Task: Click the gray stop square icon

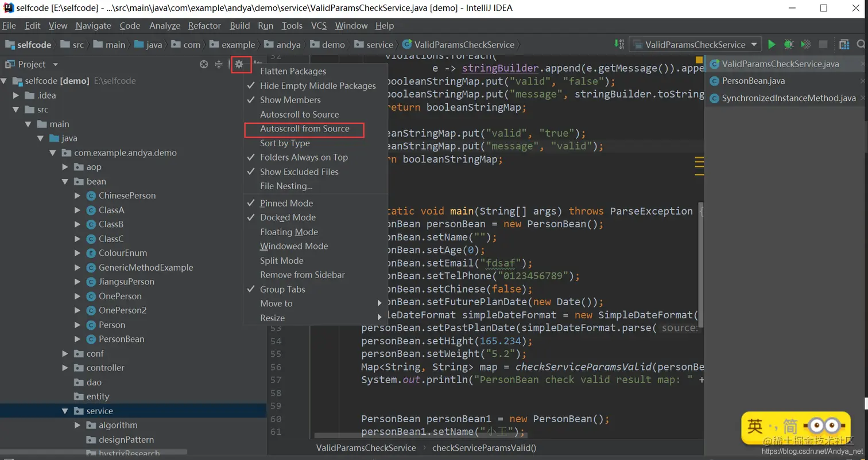Action: click(x=823, y=44)
